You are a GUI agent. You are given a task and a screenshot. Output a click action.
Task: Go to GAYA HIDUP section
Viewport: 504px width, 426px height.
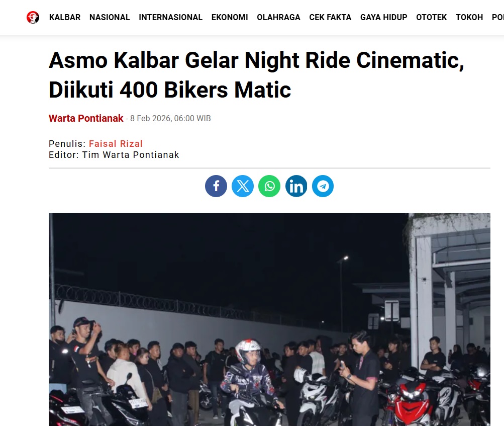(383, 18)
